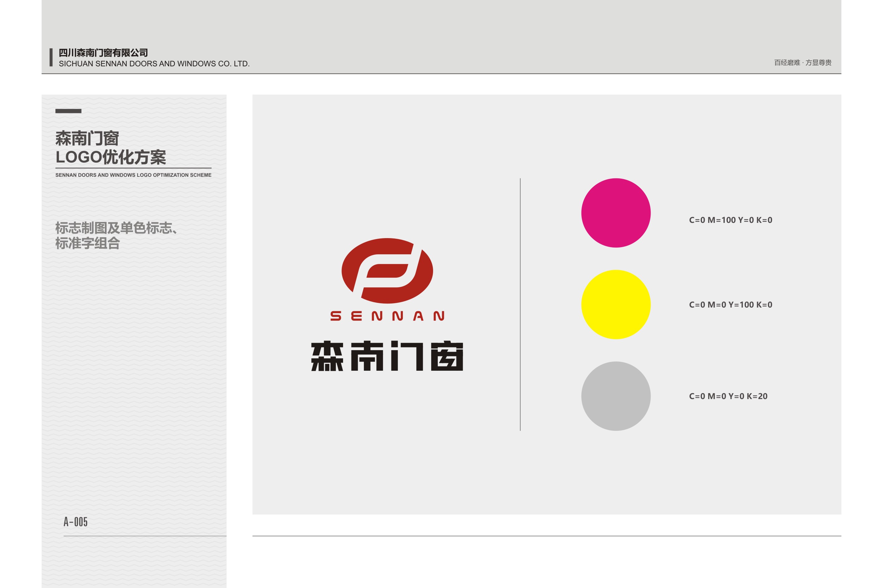This screenshot has width=883, height=588.
Task: Click the 标志制图及单色标志 section text
Action: click(116, 228)
